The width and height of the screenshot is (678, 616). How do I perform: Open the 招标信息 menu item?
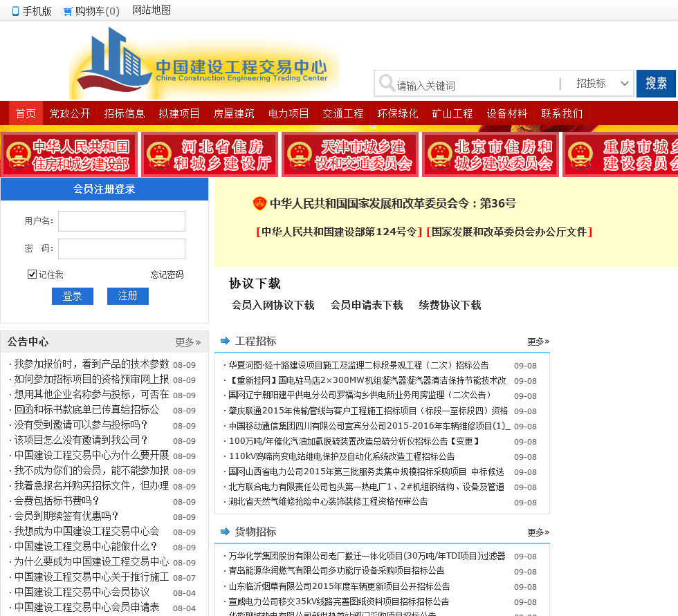click(x=125, y=113)
